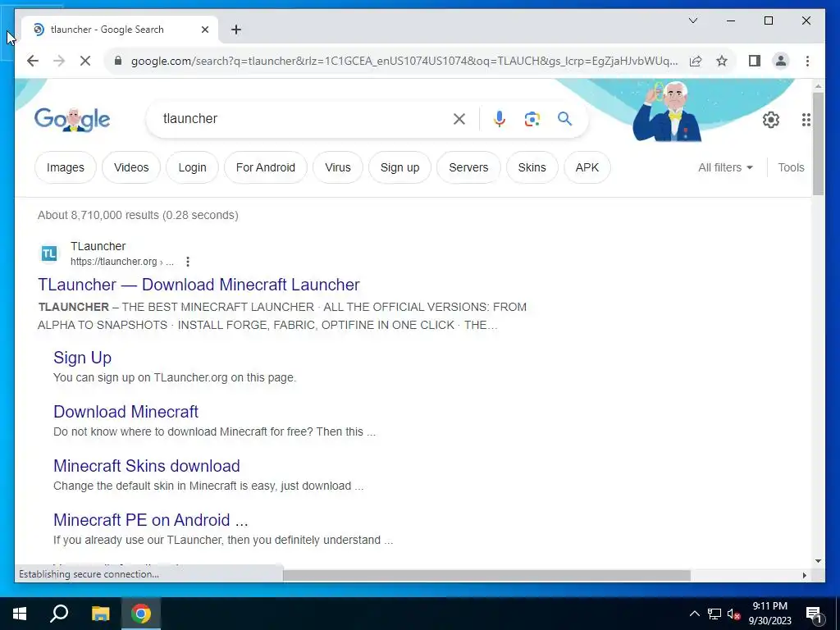Viewport: 840px width, 630px height.
Task: Stop loading the page
Action: [85, 61]
